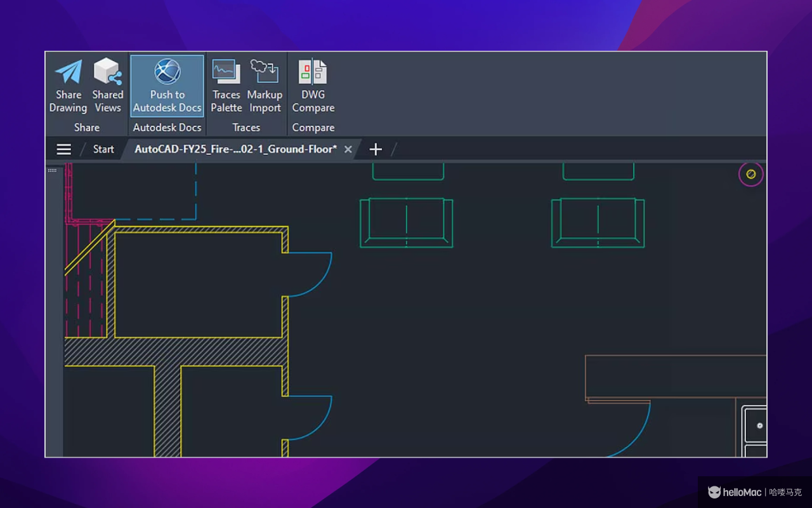Add a new drawing tab
Image resolution: width=812 pixels, height=508 pixels.
376,149
